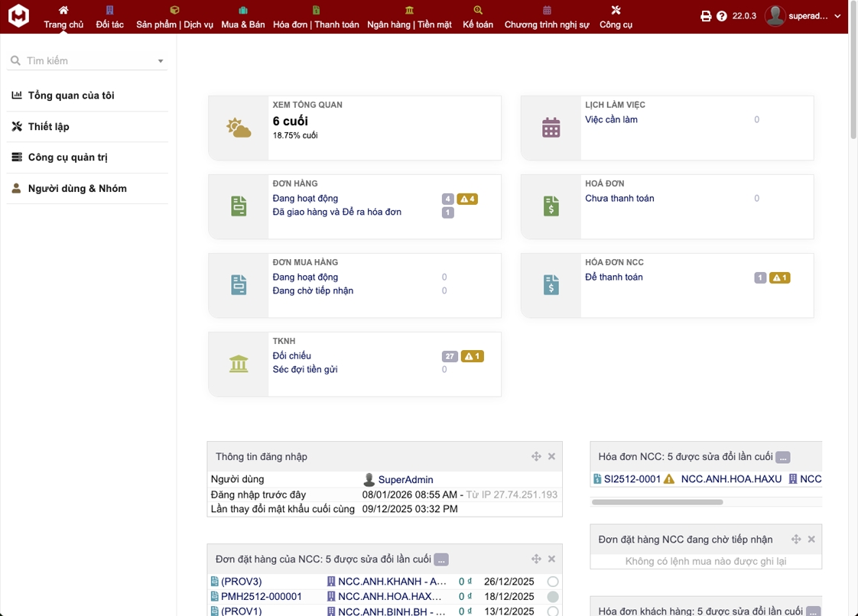858x616 pixels.
Task: Open Trang chủ menu
Action: (63, 17)
